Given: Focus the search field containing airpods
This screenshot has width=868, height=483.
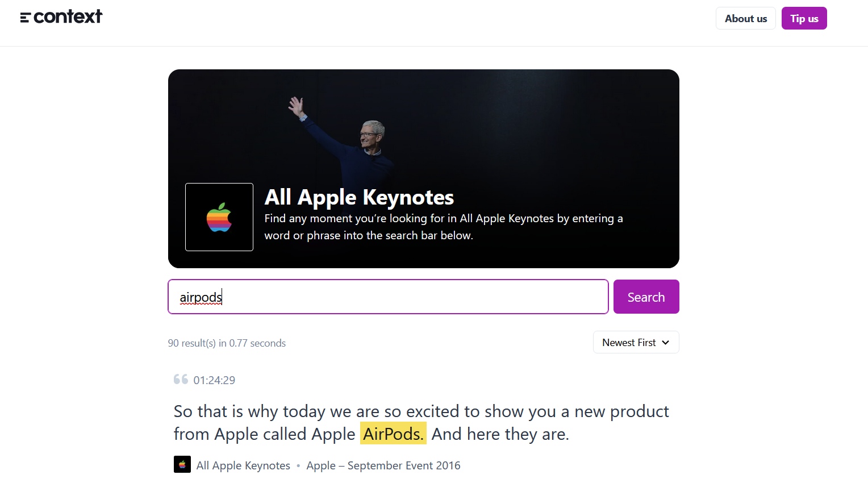Looking at the screenshot, I should pos(388,297).
